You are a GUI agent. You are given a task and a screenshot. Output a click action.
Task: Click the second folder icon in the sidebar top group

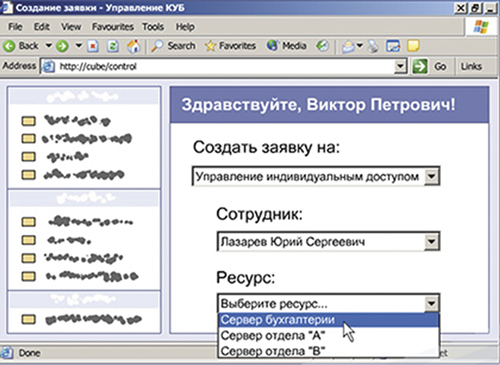28,139
